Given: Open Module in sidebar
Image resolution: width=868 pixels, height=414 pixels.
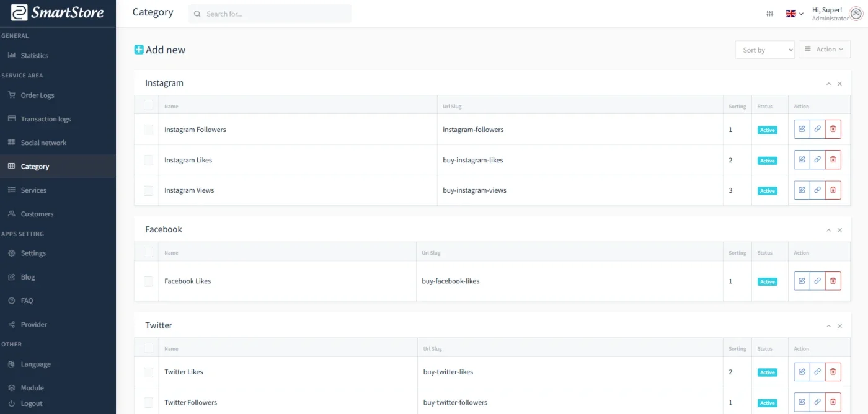Looking at the screenshot, I should pos(58,388).
